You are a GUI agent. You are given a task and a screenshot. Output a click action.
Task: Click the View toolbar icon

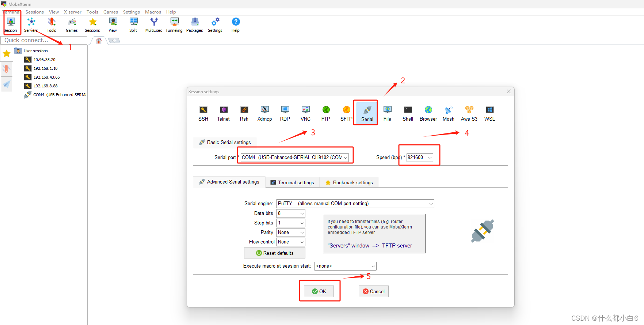(x=113, y=24)
